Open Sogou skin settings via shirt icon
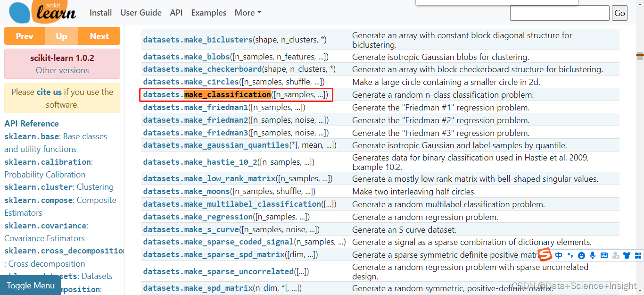The height and width of the screenshot is (295, 644). [x=627, y=255]
